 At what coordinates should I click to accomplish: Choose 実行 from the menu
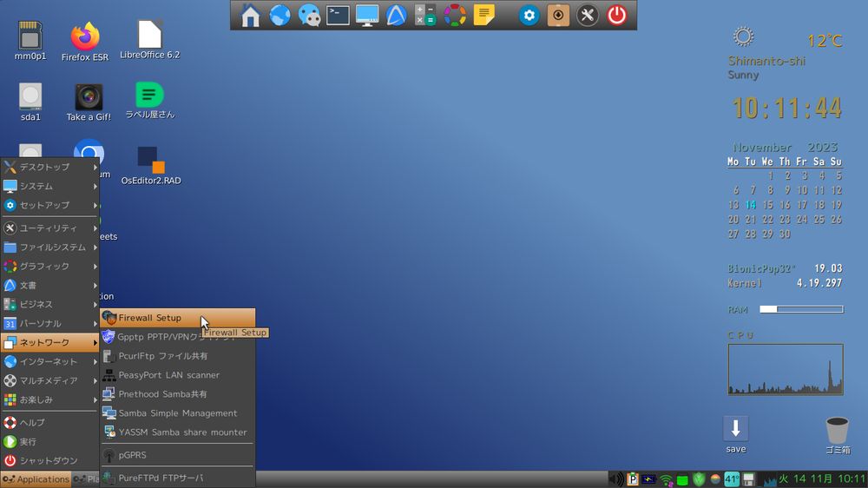(x=49, y=441)
